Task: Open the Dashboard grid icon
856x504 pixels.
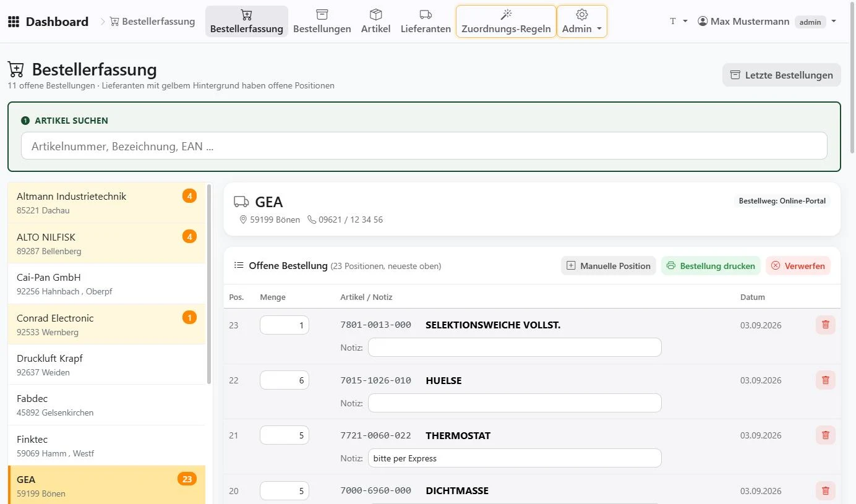Action: click(x=14, y=22)
